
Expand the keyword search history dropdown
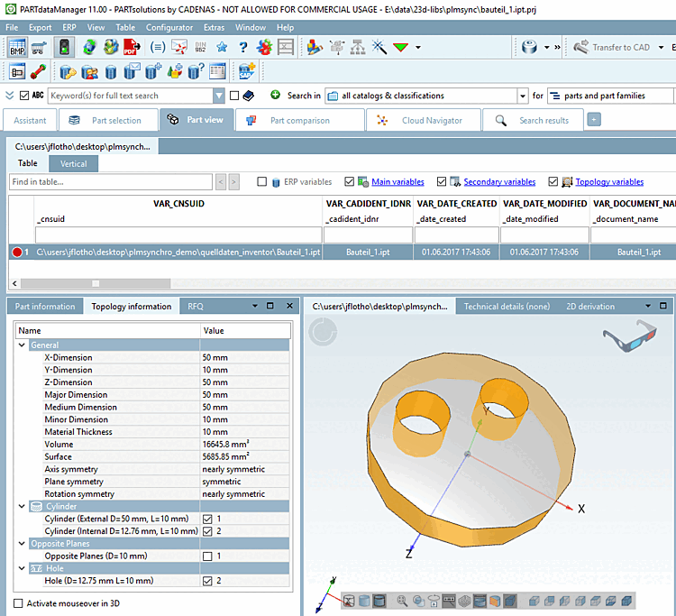[x=219, y=96]
